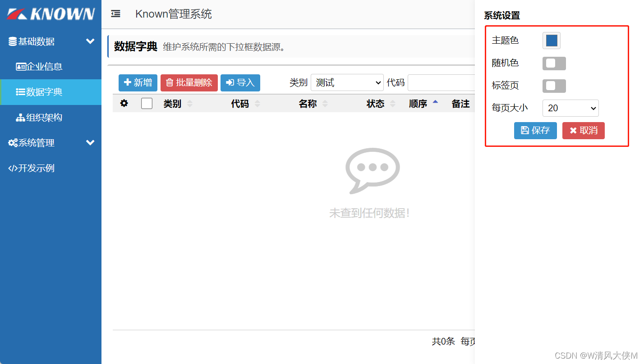Image resolution: width=644 pixels, height=364 pixels.
Task: Open 企业信息 menu item
Action: click(x=51, y=67)
